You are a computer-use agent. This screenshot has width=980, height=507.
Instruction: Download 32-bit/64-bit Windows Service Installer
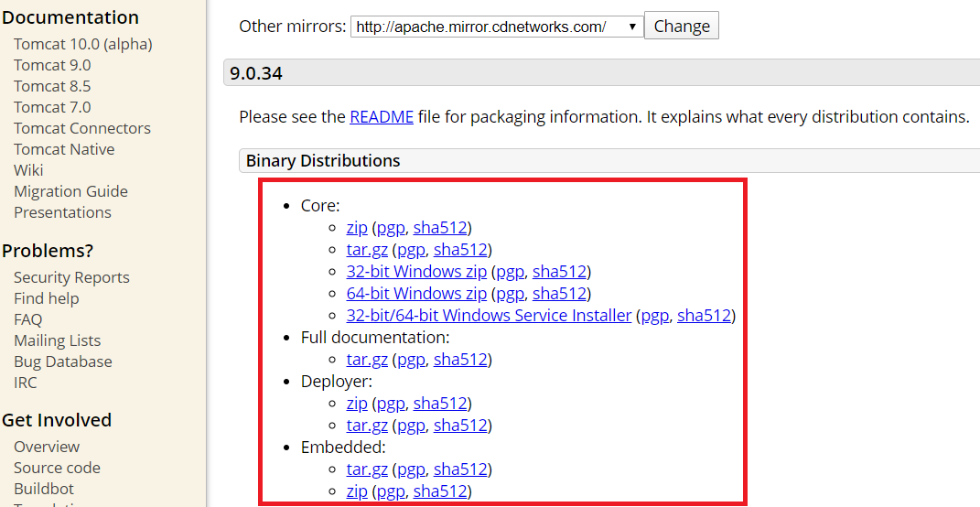pos(489,316)
